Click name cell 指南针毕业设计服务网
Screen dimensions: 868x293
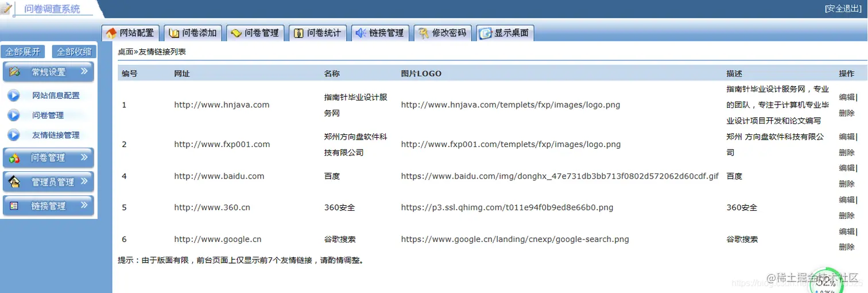tap(355, 105)
